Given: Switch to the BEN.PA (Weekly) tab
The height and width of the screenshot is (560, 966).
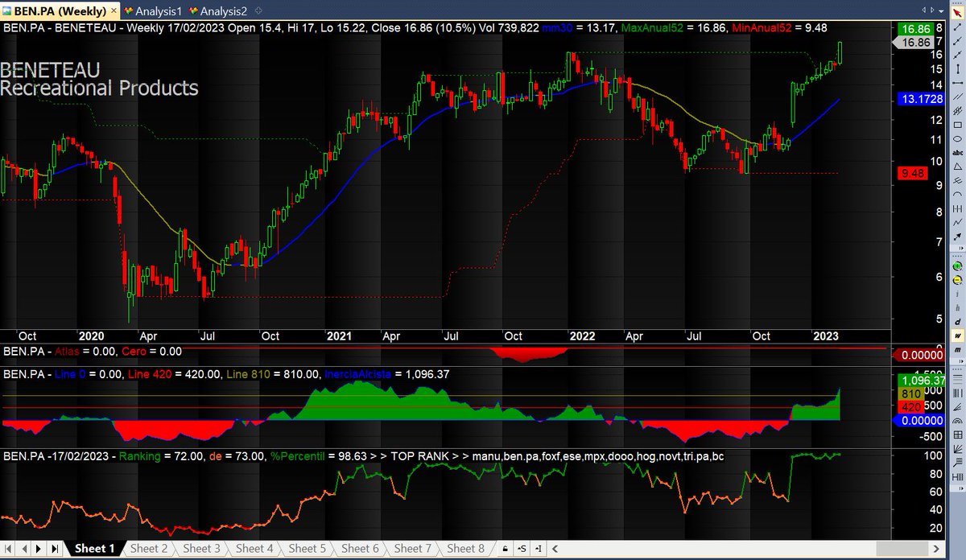Looking at the screenshot, I should pos(60,12).
